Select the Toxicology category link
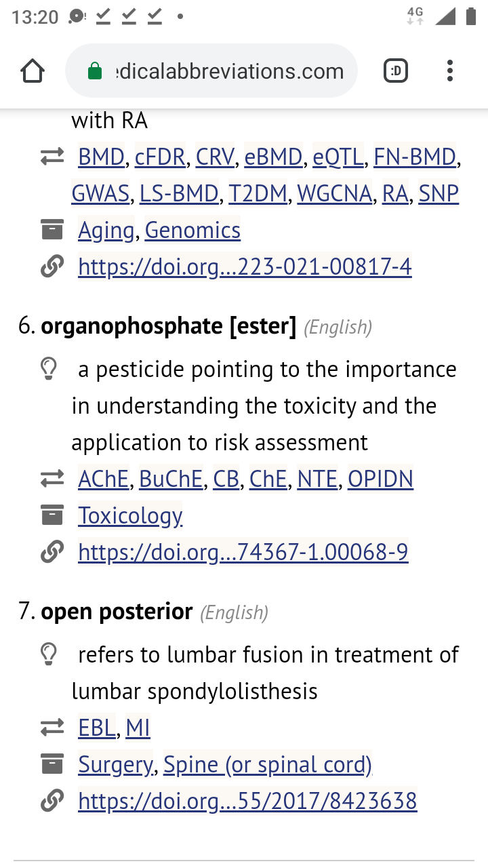 130,516
